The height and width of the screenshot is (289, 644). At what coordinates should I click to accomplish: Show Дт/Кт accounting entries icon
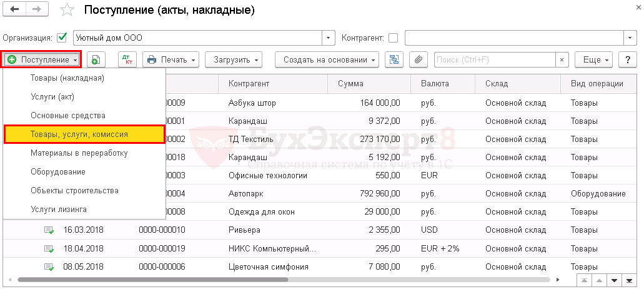click(127, 60)
